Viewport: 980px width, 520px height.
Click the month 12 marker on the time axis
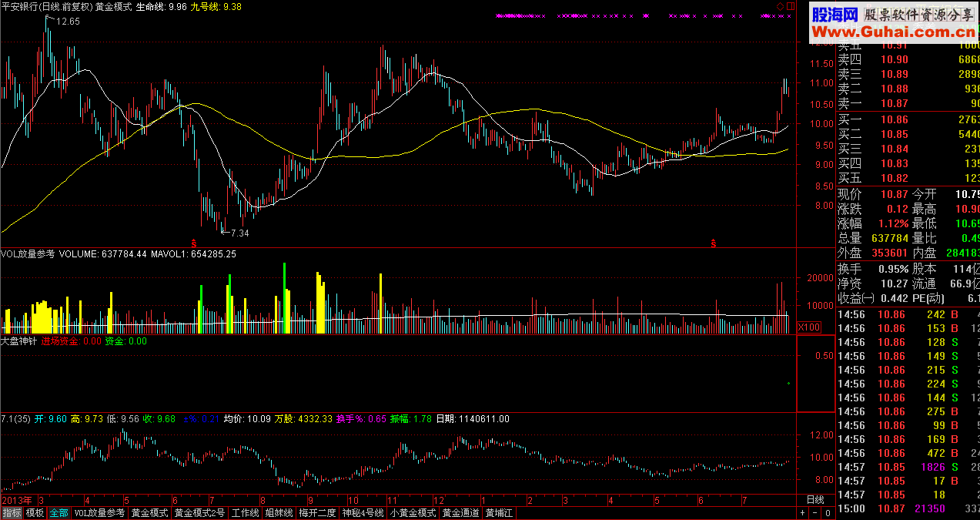(x=438, y=499)
